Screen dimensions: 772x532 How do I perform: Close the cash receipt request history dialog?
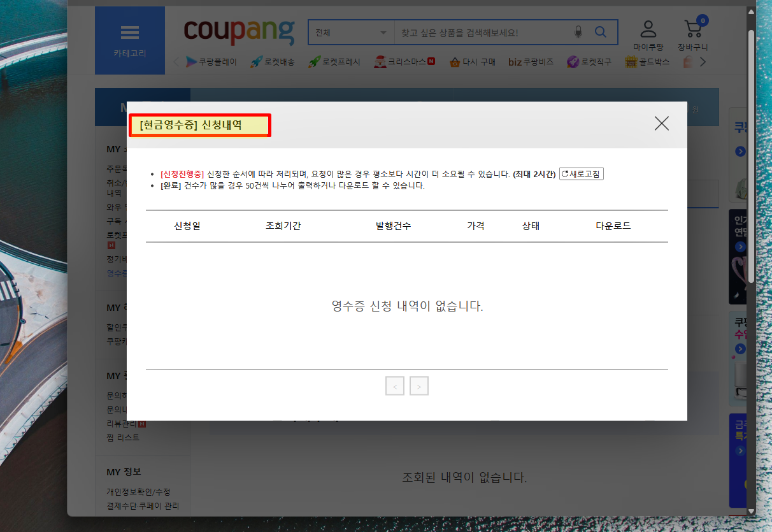[662, 124]
